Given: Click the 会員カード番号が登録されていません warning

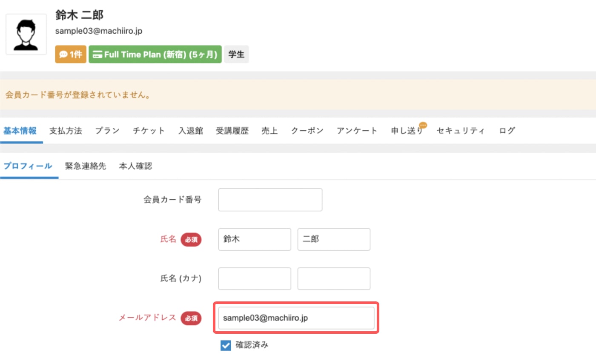Looking at the screenshot, I should [78, 95].
